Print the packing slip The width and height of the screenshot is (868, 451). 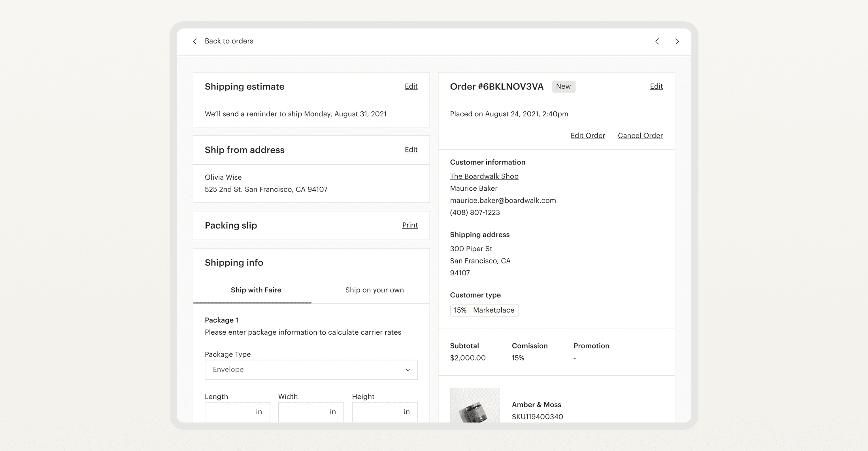(x=410, y=225)
